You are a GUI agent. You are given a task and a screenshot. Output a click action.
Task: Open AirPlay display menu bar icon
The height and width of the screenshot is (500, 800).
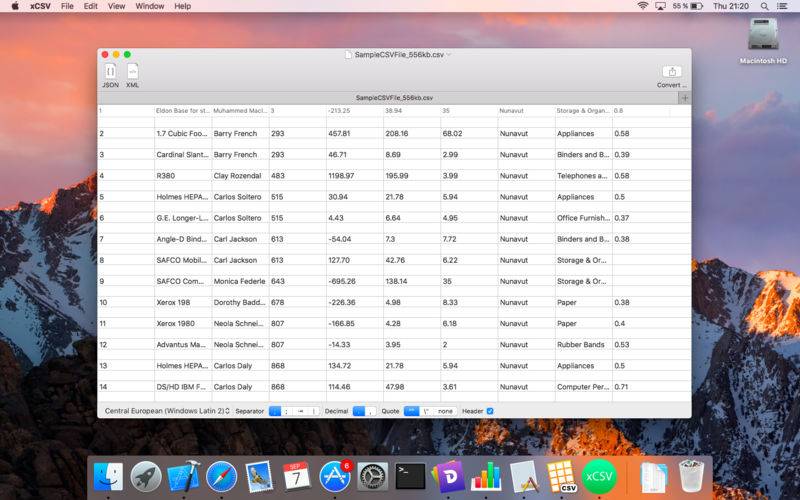coord(660,6)
